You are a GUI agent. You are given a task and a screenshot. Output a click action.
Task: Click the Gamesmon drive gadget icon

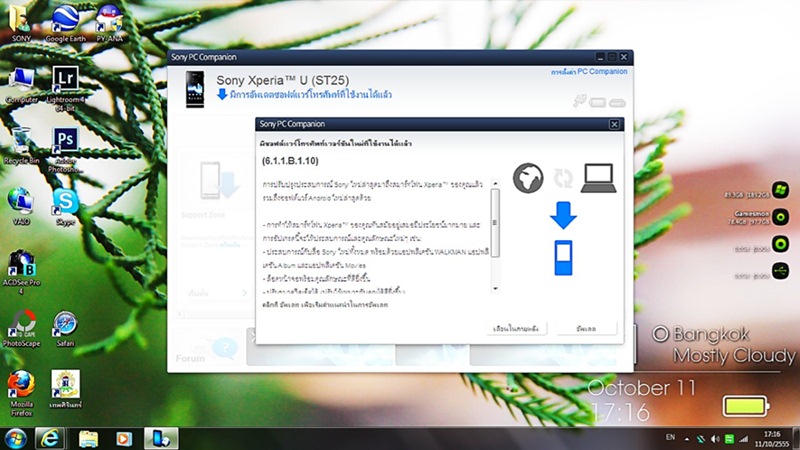tap(780, 217)
